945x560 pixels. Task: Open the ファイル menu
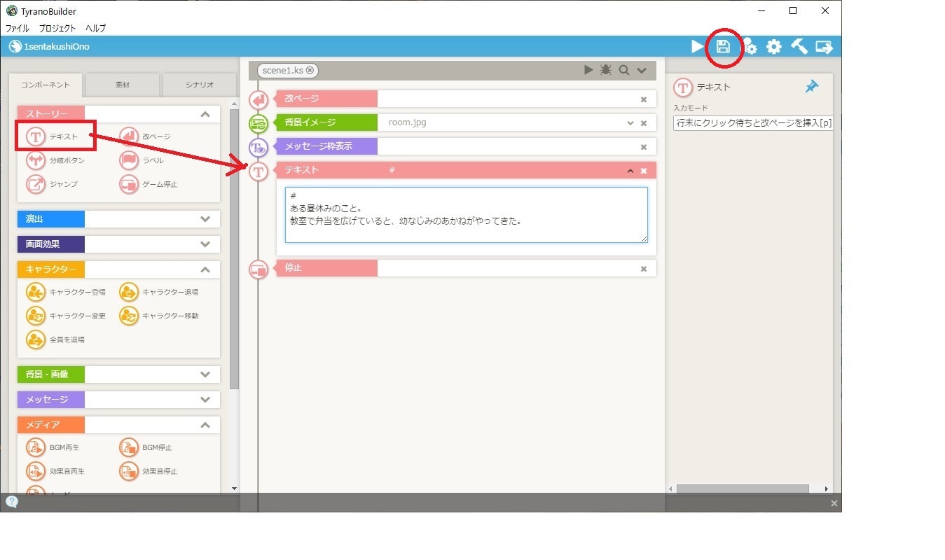(18, 29)
